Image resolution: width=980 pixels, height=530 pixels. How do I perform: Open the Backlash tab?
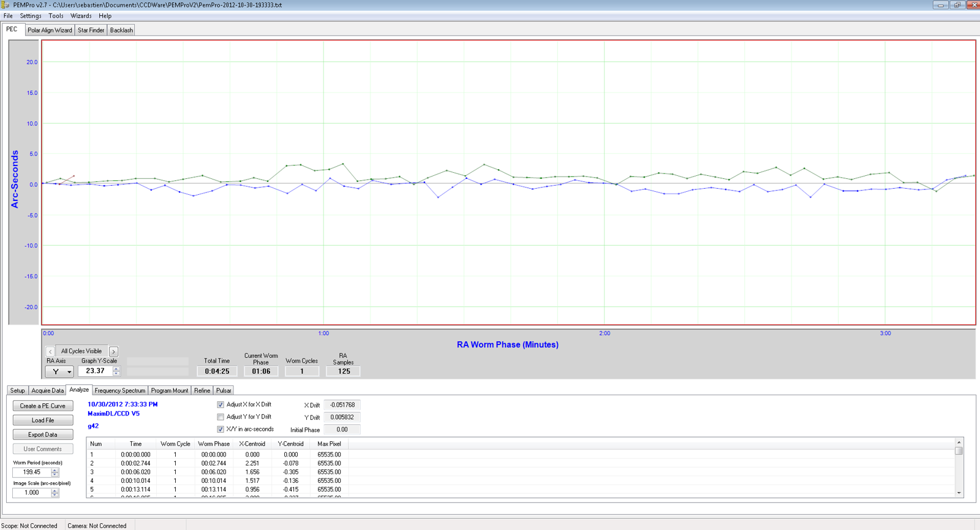click(x=121, y=30)
